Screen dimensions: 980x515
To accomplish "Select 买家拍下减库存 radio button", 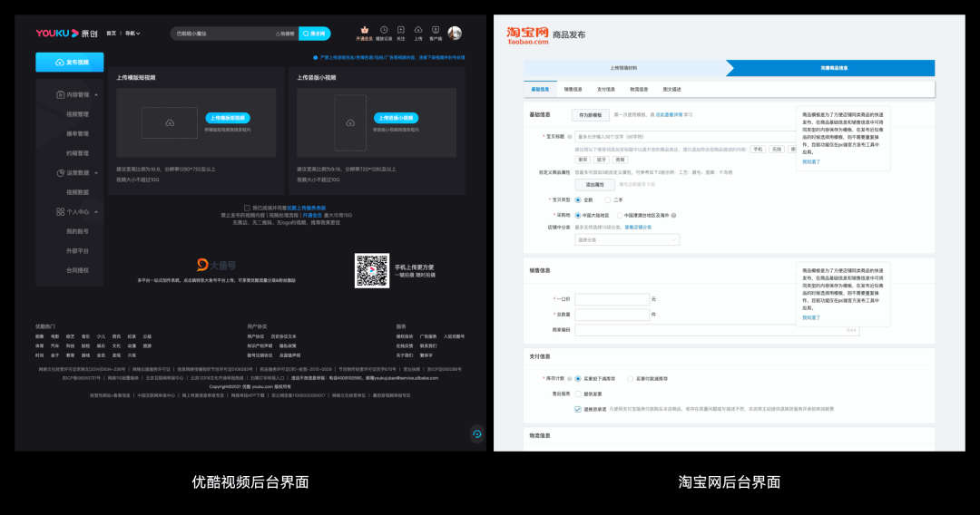I will [577, 379].
